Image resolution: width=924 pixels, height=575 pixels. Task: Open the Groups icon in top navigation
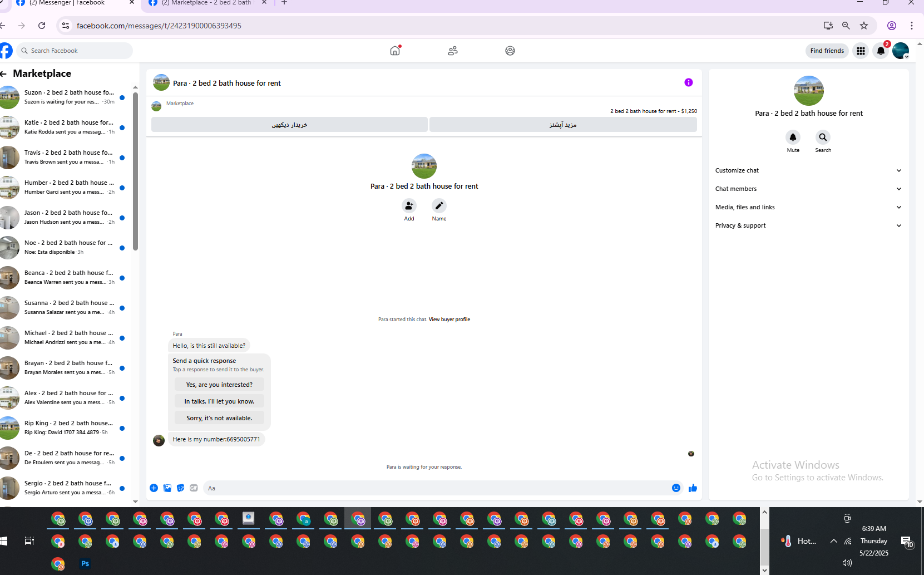click(x=510, y=51)
